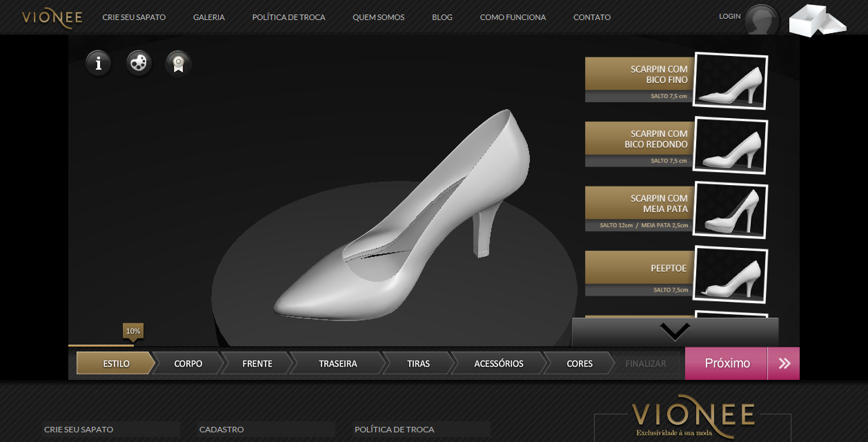The width and height of the screenshot is (868, 442).
Task: Switch to the Estilo step
Action: 116,363
